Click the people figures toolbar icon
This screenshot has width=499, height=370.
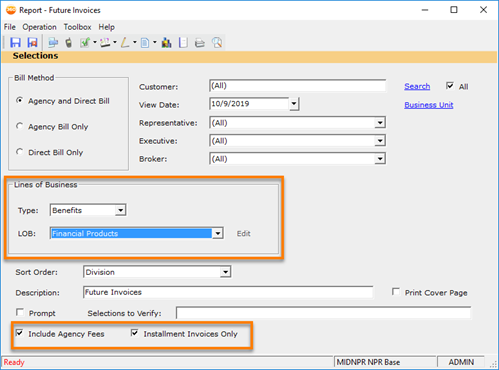click(166, 43)
